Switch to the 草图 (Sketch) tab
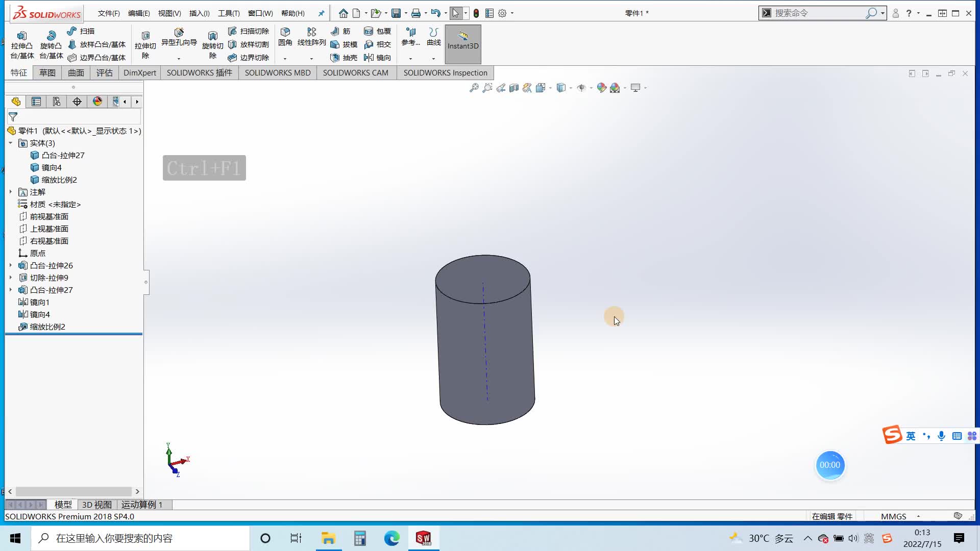Image resolution: width=980 pixels, height=551 pixels. click(47, 72)
